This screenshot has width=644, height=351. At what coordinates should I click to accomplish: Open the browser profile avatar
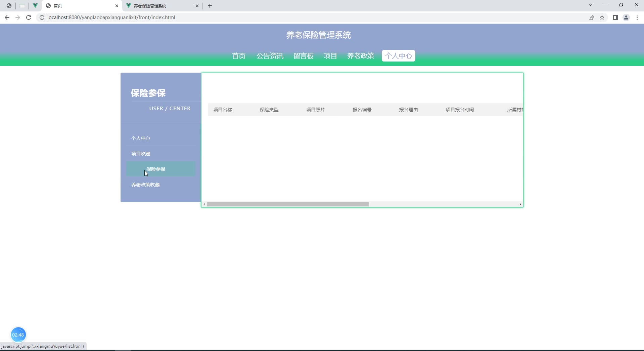click(626, 17)
